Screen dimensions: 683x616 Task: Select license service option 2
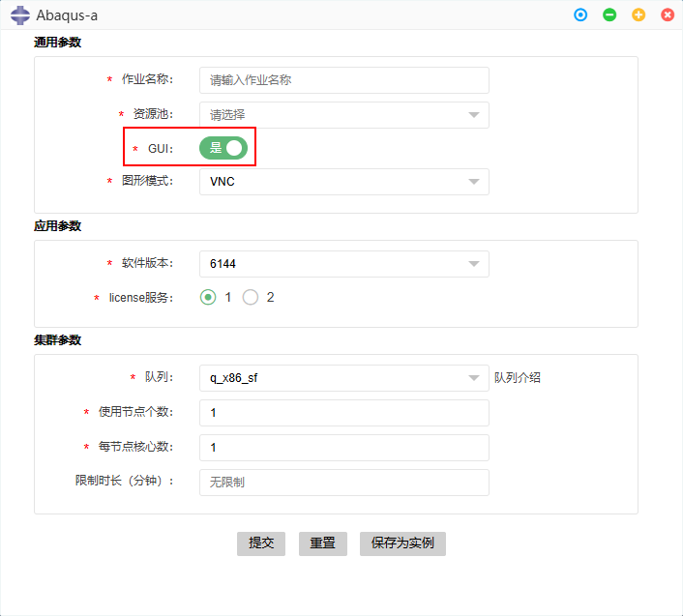[251, 297]
